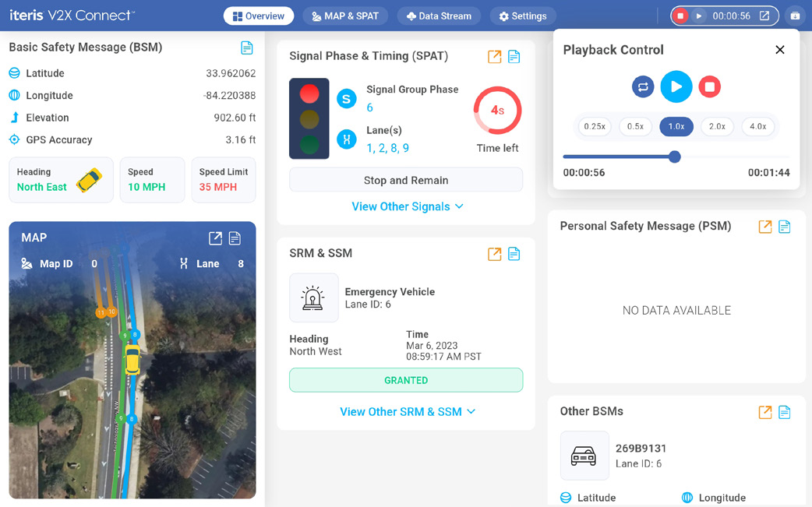Screen dimensions: 812x507
Task: Pop out the SPAT panel
Action: coord(494,56)
